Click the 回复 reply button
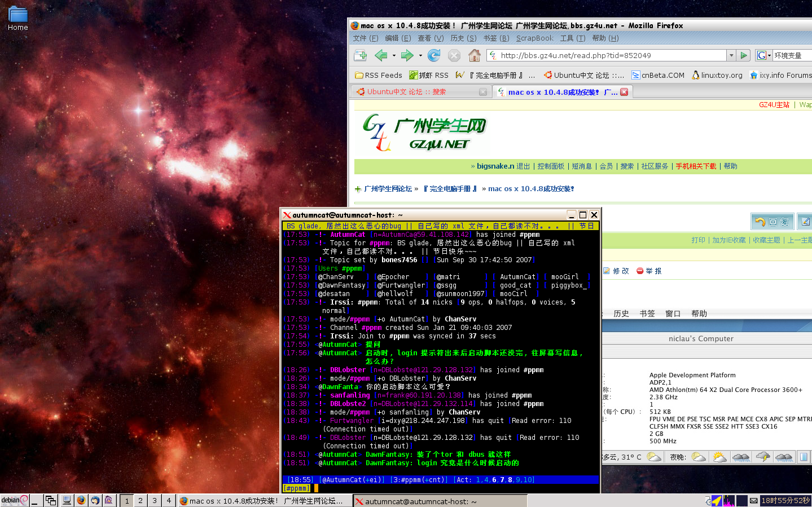Viewport: 812px width, 507px height. point(773,222)
